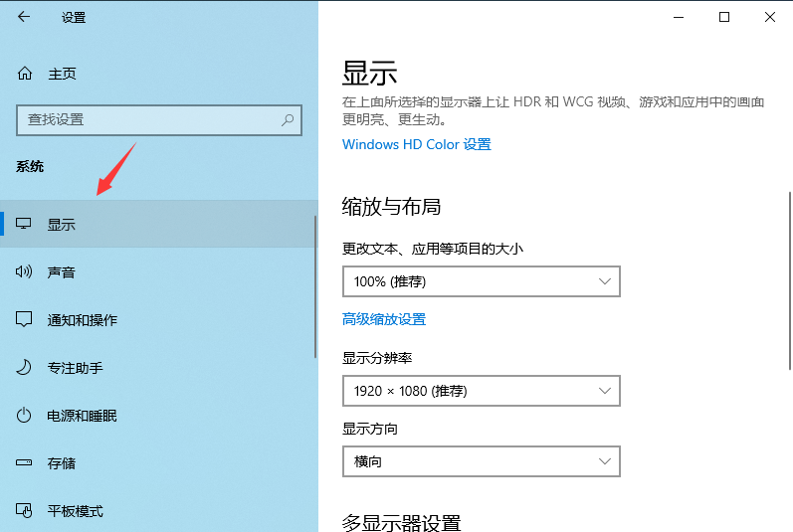This screenshot has width=793, height=532.
Task: Click the home icon beside 主页
Action: click(x=25, y=74)
